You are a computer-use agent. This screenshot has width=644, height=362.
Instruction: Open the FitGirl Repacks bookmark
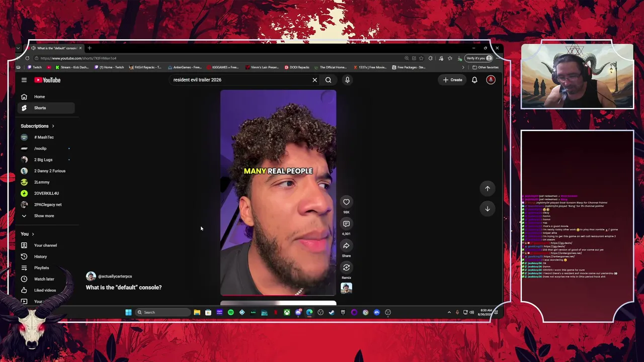(145, 67)
